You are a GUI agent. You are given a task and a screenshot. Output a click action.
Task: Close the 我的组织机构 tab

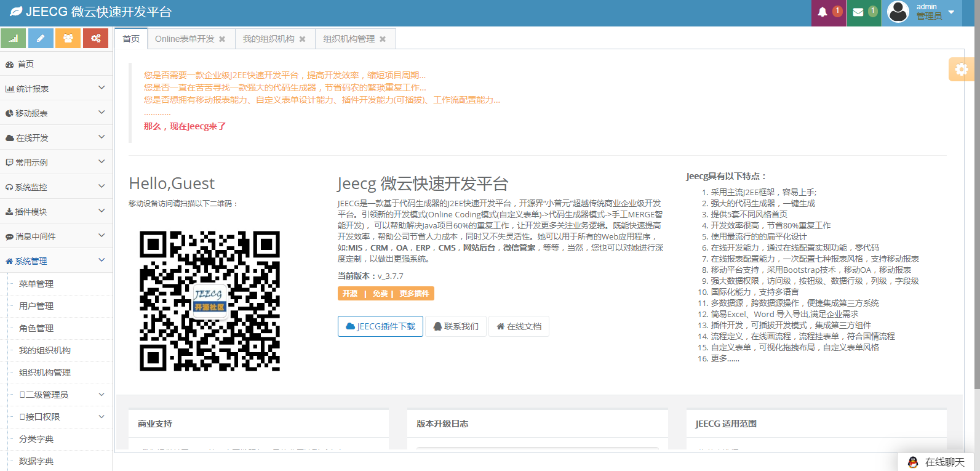click(x=302, y=39)
